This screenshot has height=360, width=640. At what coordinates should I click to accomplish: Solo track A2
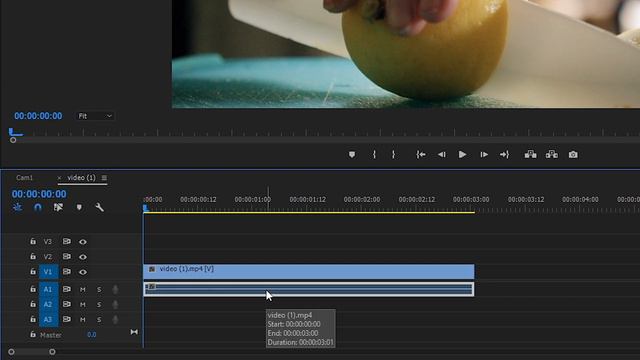pos(99,304)
